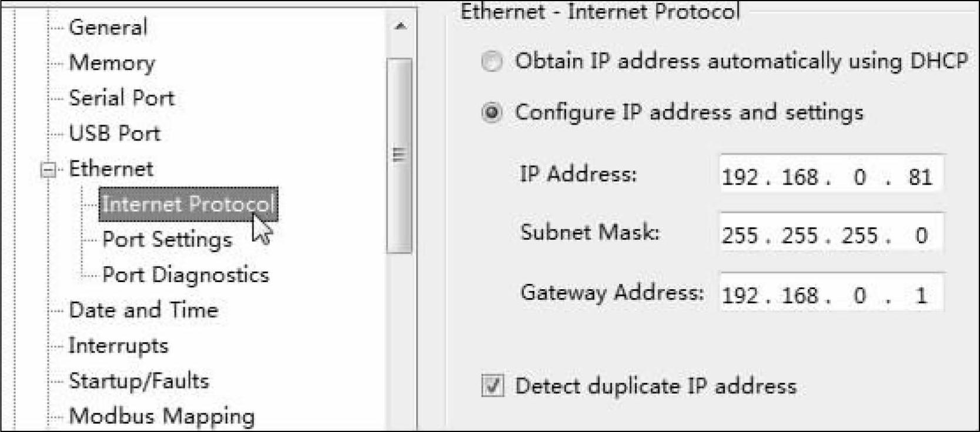Viewport: 980px width, 432px height.
Task: Select Startup/Faults in the tree
Action: [x=139, y=381]
